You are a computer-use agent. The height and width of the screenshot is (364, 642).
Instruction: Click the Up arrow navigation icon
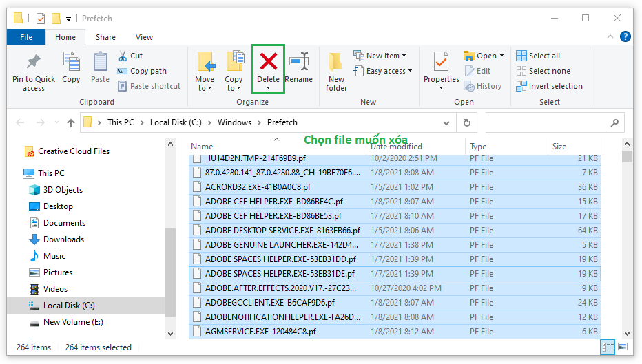pos(71,122)
